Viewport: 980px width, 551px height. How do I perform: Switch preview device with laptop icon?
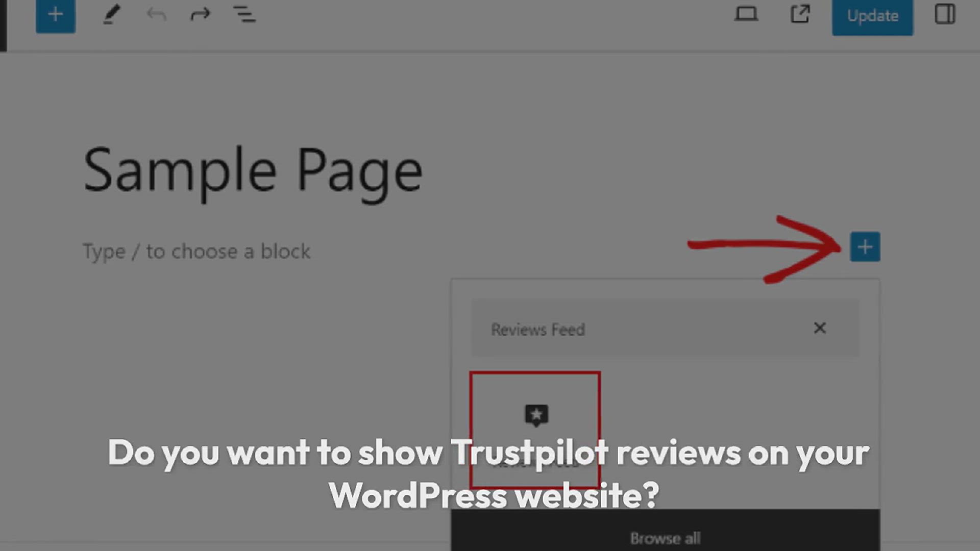point(746,14)
